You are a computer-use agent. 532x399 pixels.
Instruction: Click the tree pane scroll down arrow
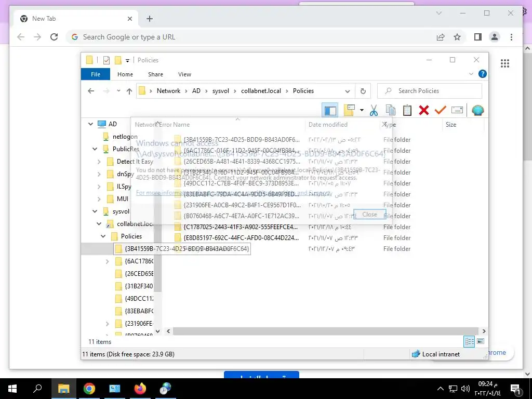point(158,331)
